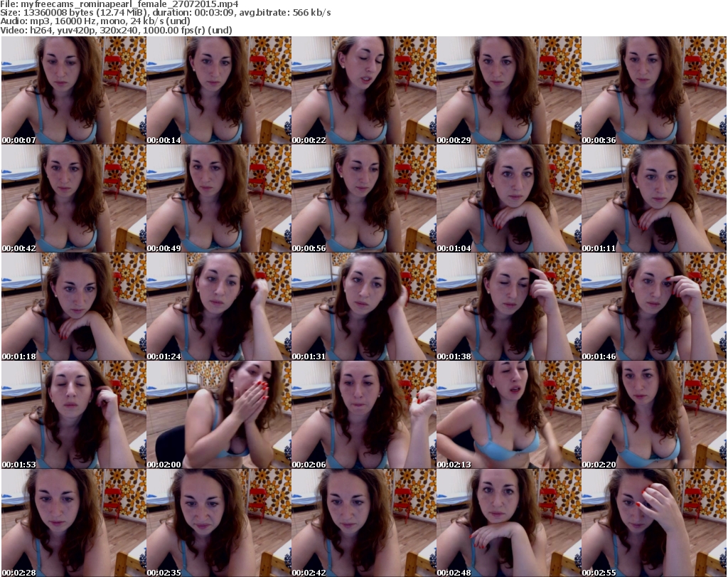
Task: Choose the last thumbnail stamped 00:02:55
Action: coord(654,523)
